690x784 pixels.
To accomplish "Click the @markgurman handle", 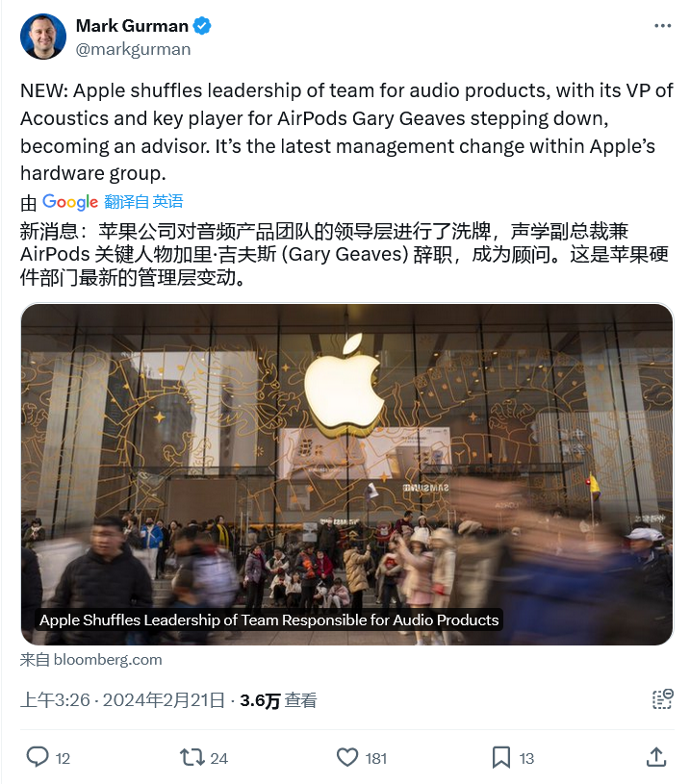I will coord(133,49).
